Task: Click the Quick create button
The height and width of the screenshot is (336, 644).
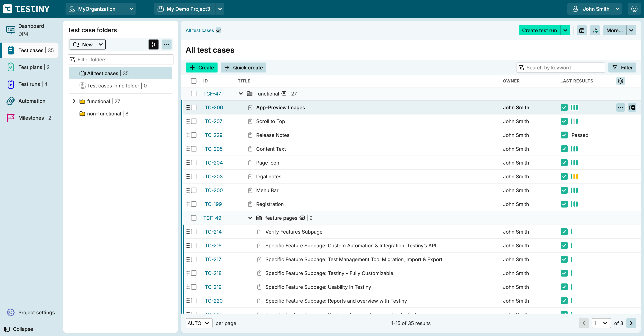Action: point(243,68)
